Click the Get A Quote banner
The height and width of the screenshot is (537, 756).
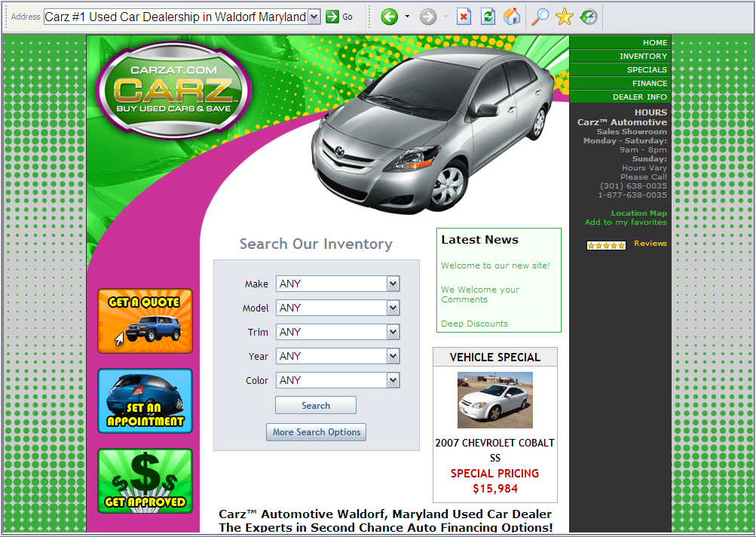(x=145, y=321)
